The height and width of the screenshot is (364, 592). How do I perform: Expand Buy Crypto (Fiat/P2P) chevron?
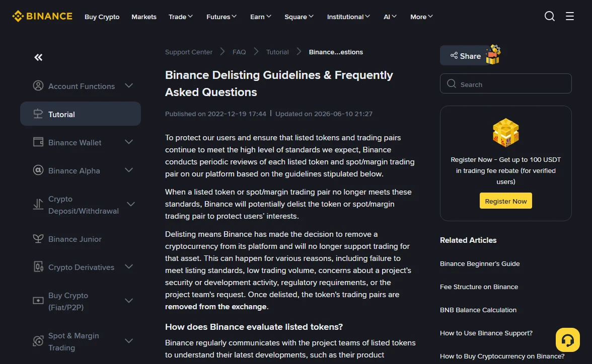129,301
